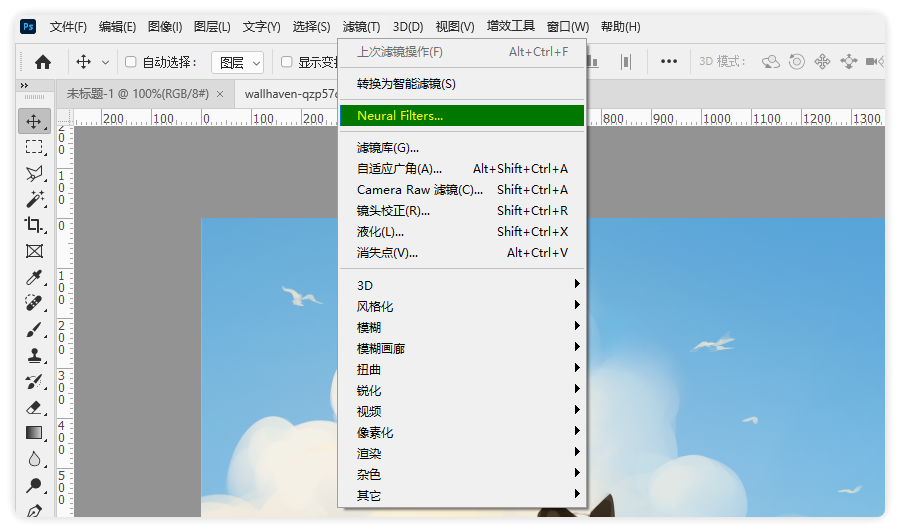The width and height of the screenshot is (900, 532).
Task: Click the Photoshop Ps logo icon
Action: 28,26
